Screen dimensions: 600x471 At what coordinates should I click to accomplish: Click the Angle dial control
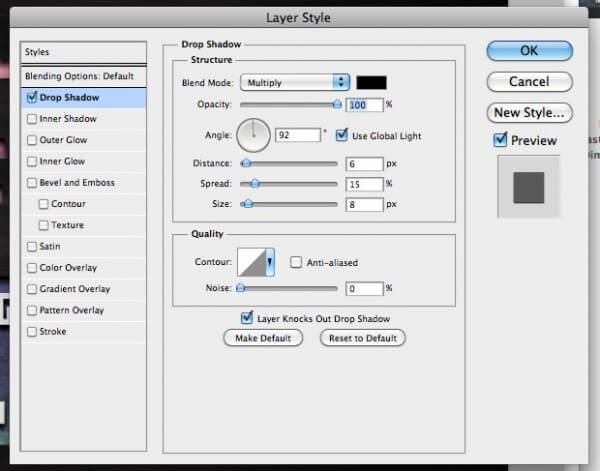pyautogui.click(x=253, y=135)
